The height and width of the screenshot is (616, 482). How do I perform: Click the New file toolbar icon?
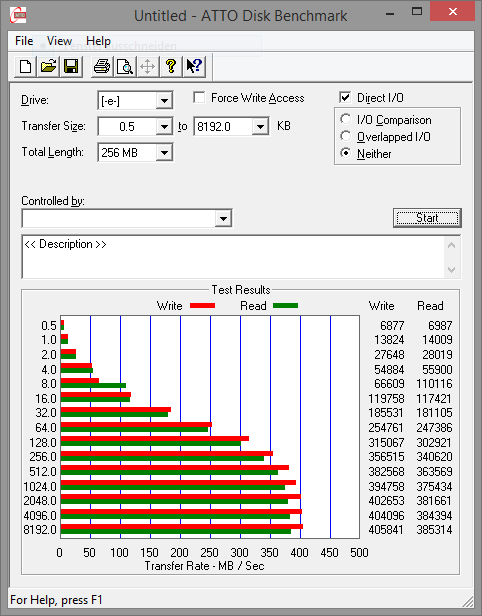click(26, 66)
